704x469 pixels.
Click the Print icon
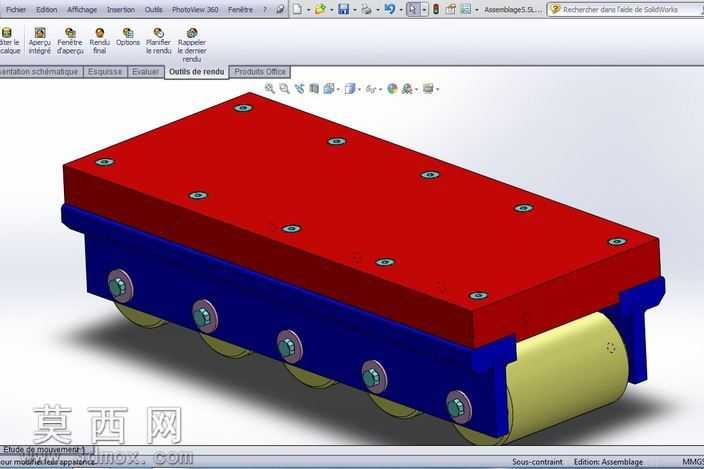point(366,9)
